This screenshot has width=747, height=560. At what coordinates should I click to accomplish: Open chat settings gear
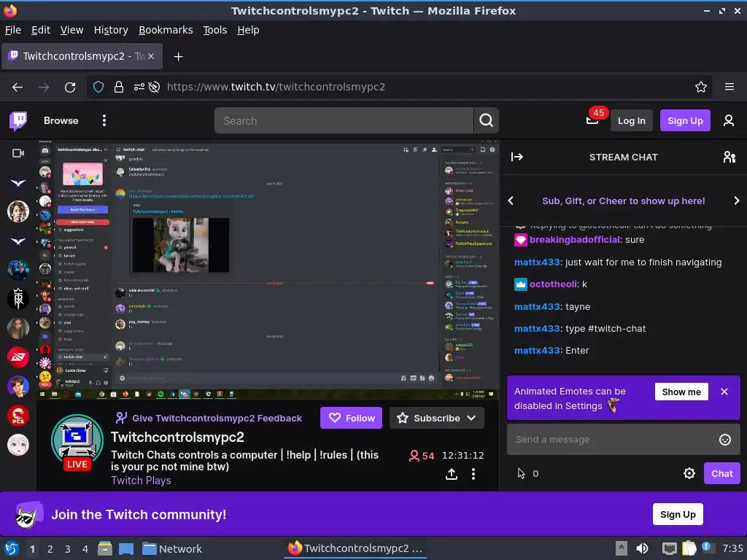click(x=689, y=473)
